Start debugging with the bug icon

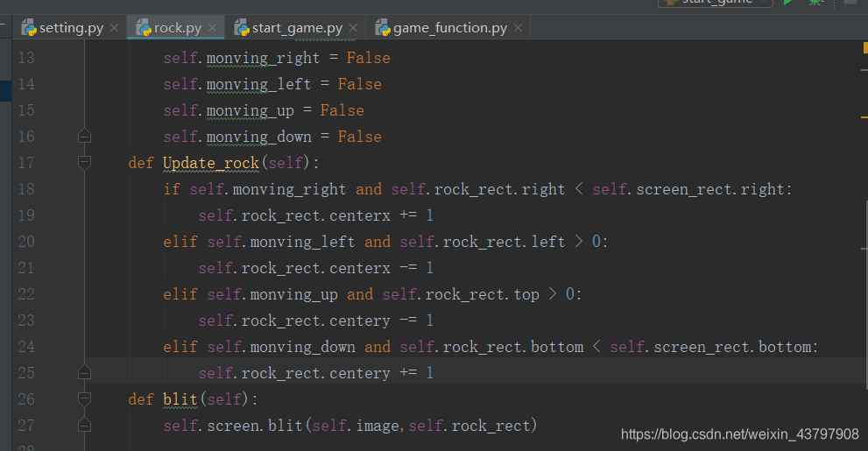815,3
